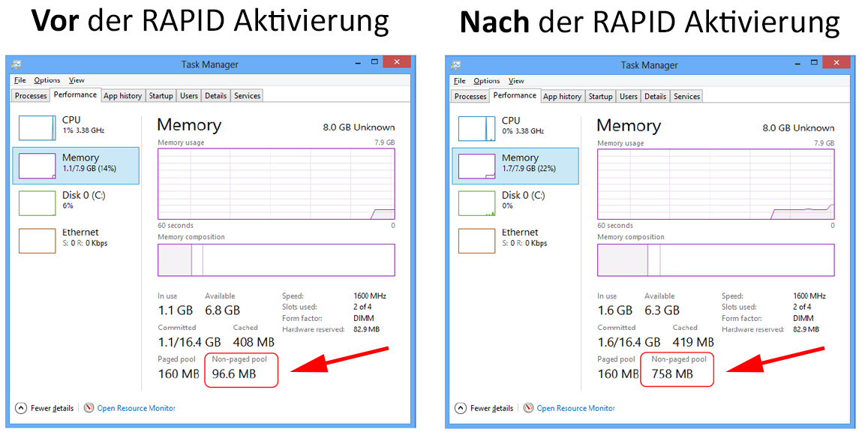The image size is (868, 435).
Task: Open the View menu in the Nach window
Action: click(x=516, y=81)
